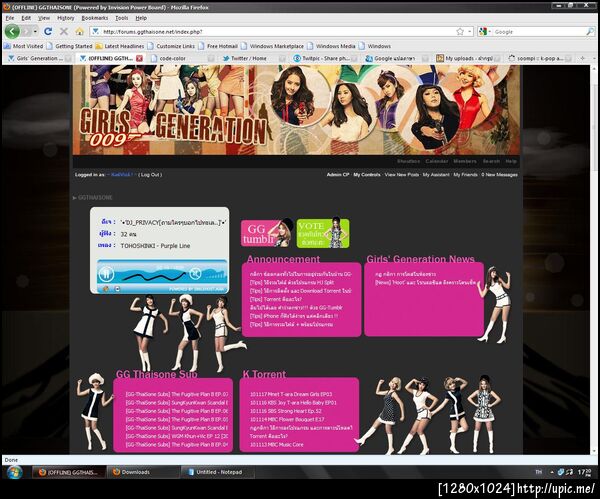Pause the radio player

tap(106, 274)
